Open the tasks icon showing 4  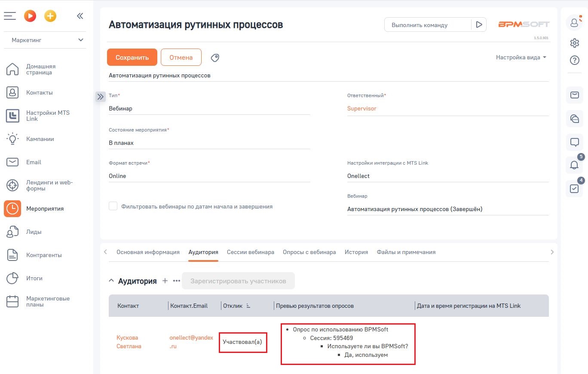(574, 189)
